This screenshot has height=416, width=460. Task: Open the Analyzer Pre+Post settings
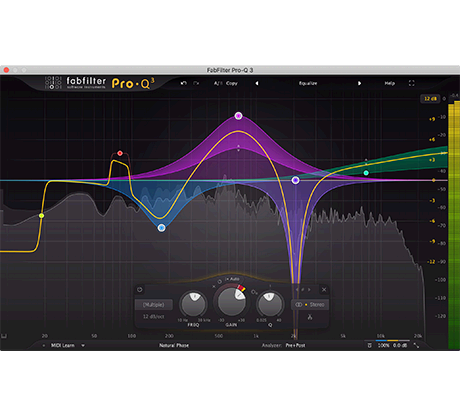(x=295, y=345)
